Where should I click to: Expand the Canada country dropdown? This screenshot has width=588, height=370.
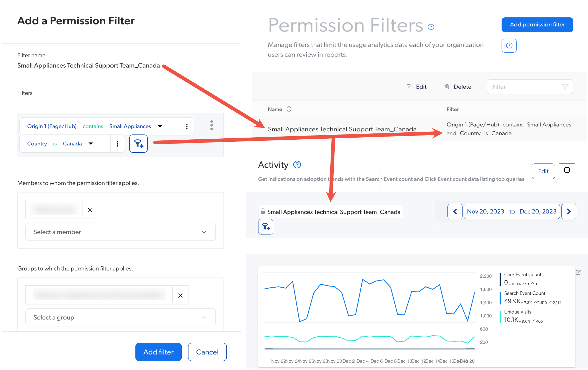tap(91, 144)
